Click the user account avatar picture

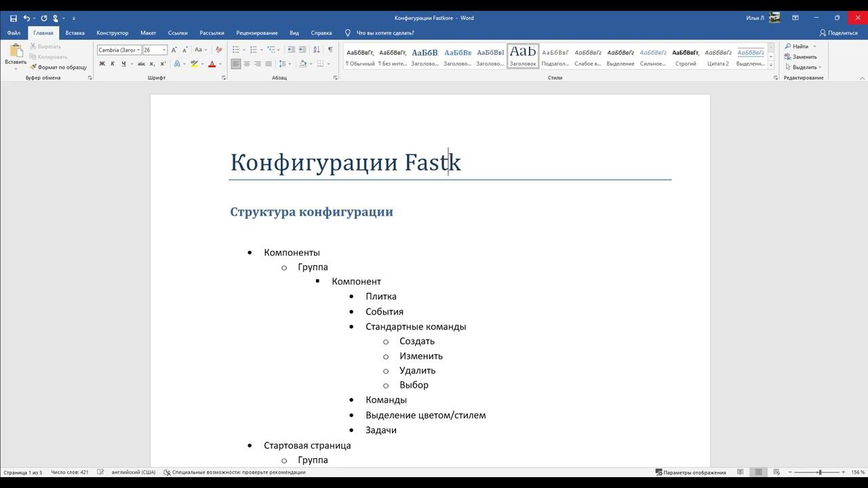774,18
